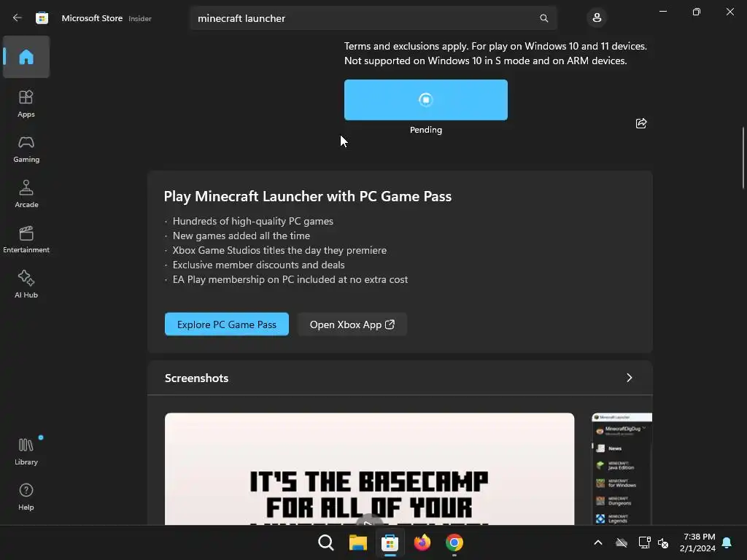Image resolution: width=747 pixels, height=560 pixels.
Task: Click 'Hundreds of high-quality PC games' bullet
Action: (253, 221)
